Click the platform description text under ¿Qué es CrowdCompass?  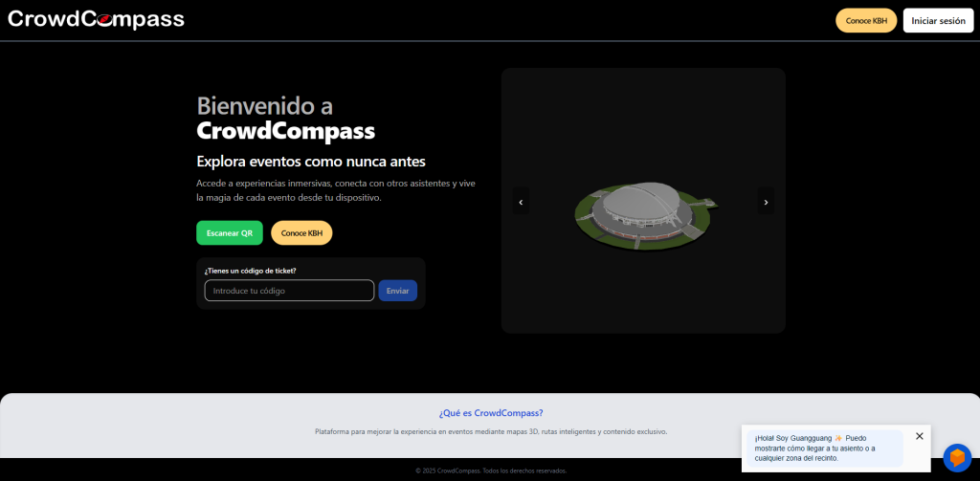tap(490, 432)
